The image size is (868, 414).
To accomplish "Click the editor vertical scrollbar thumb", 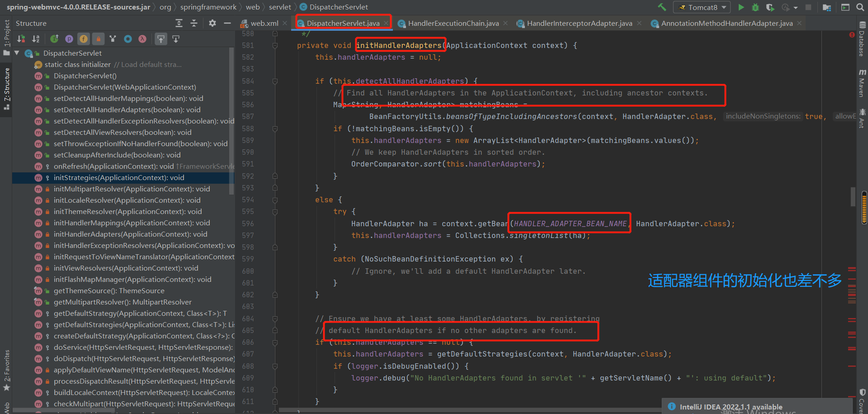I will click(853, 196).
